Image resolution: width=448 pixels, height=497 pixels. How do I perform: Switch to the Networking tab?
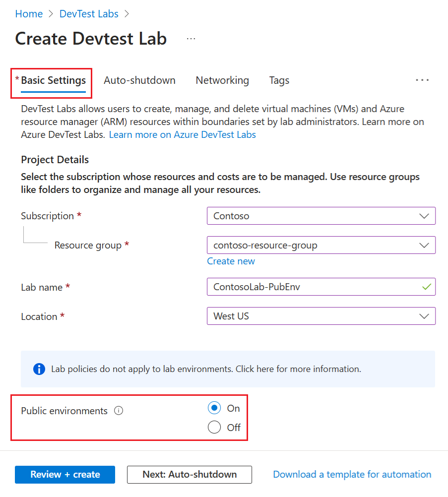[222, 80]
